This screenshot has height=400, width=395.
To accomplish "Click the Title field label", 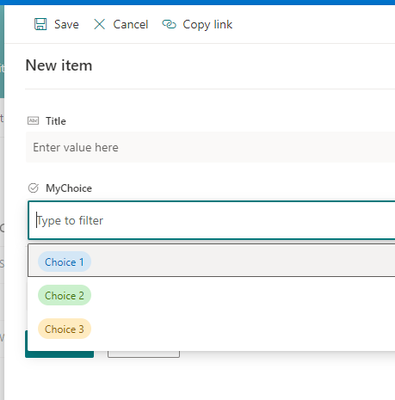I will point(56,121).
